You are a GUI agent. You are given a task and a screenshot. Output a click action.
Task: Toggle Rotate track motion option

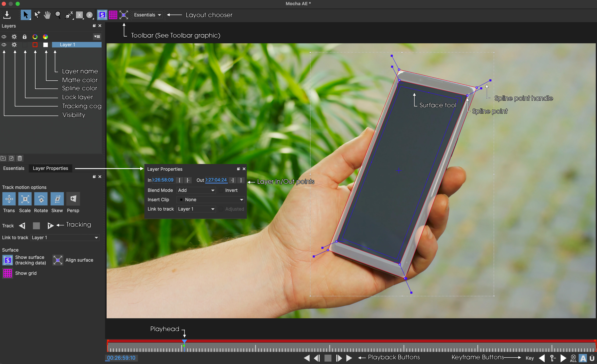[41, 199]
